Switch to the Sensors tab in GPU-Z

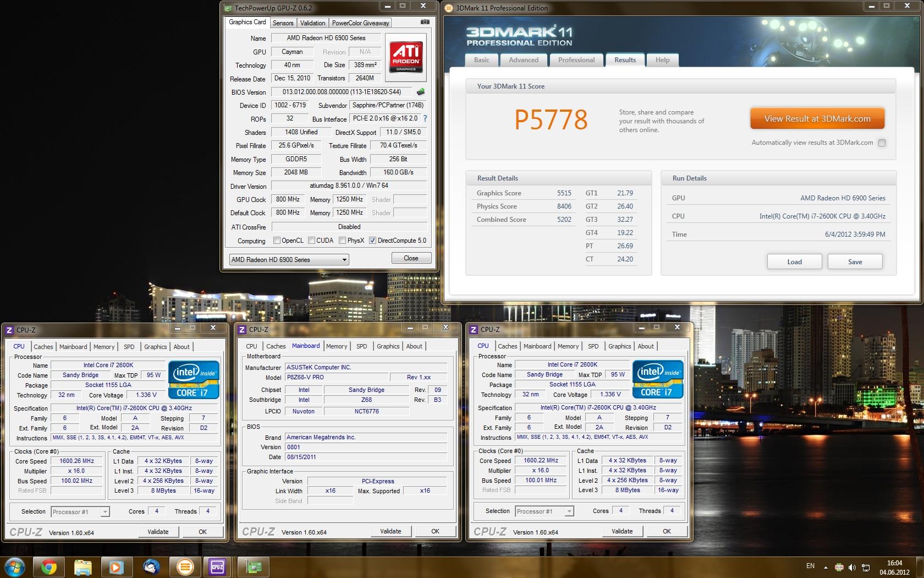283,23
